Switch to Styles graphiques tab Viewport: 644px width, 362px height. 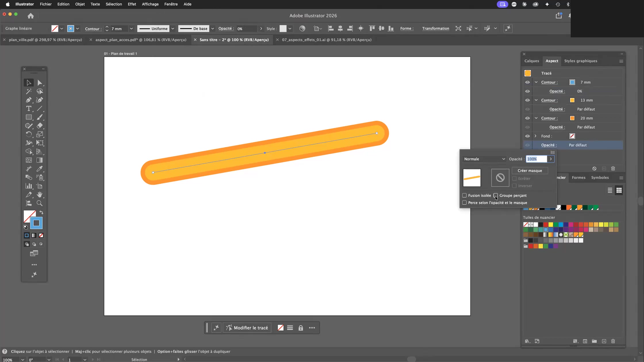click(x=580, y=61)
